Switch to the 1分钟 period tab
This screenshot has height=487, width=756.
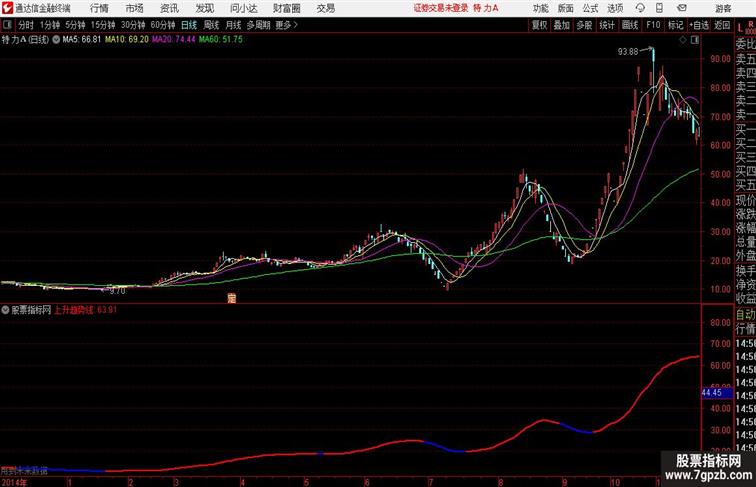pyautogui.click(x=50, y=25)
